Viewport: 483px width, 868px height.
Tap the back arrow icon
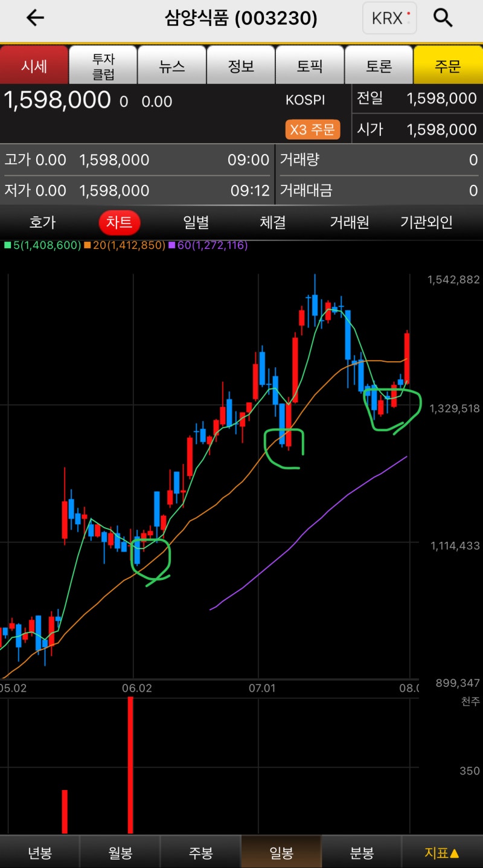click(x=35, y=18)
